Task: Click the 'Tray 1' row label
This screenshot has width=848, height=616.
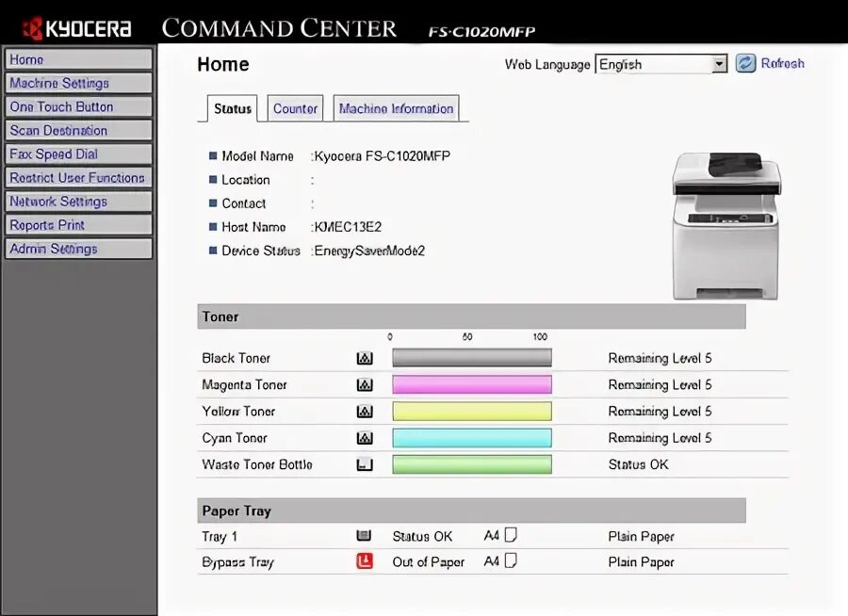Action: [220, 537]
